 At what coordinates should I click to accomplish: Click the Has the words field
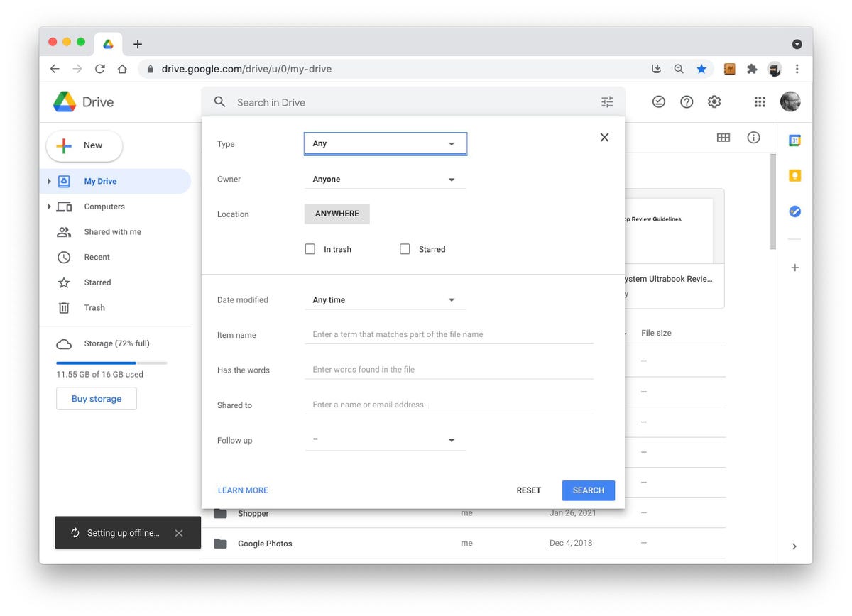(449, 370)
